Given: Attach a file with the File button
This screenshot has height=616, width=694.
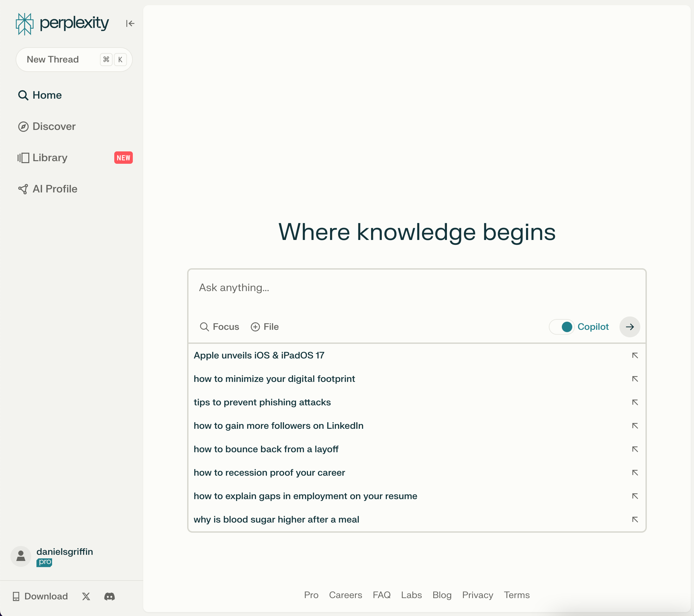Looking at the screenshot, I should [x=265, y=327].
